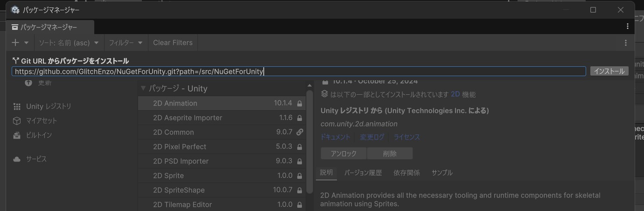644x211 pixels.
Task: Open the ソート: 名前 (asc) sort dropdown
Action: coord(69,42)
